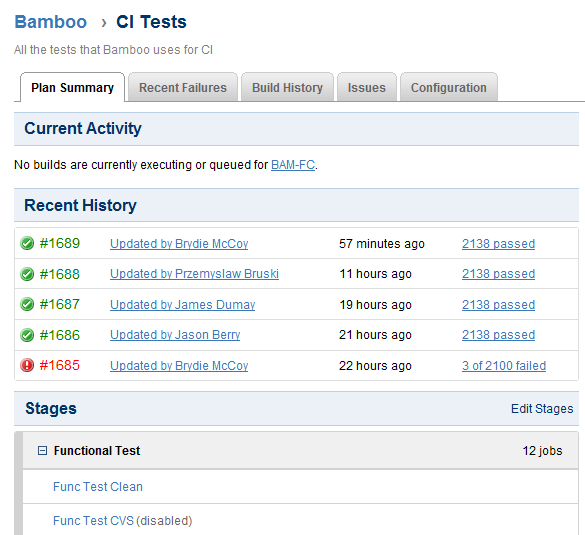
Task: Click the red failure icon for build #1685
Action: 27,365
